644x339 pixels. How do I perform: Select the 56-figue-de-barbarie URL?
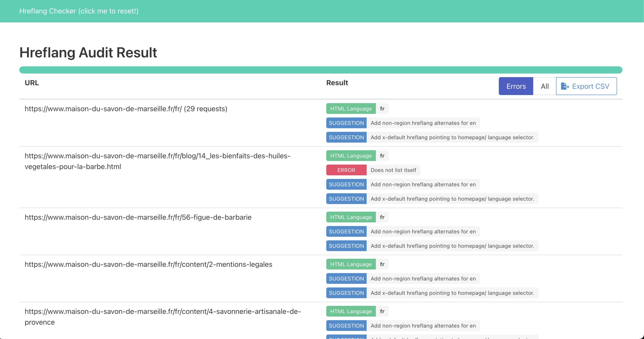point(138,217)
